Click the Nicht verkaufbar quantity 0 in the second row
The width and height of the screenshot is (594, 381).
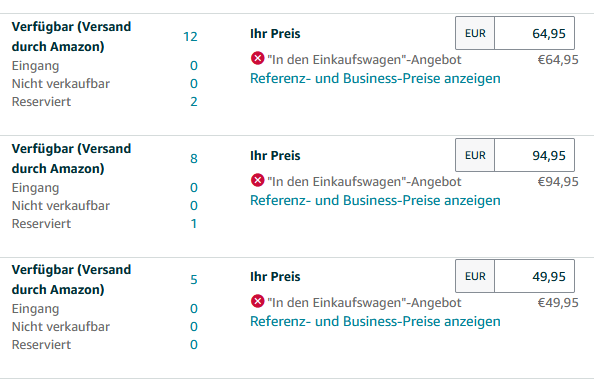point(194,206)
